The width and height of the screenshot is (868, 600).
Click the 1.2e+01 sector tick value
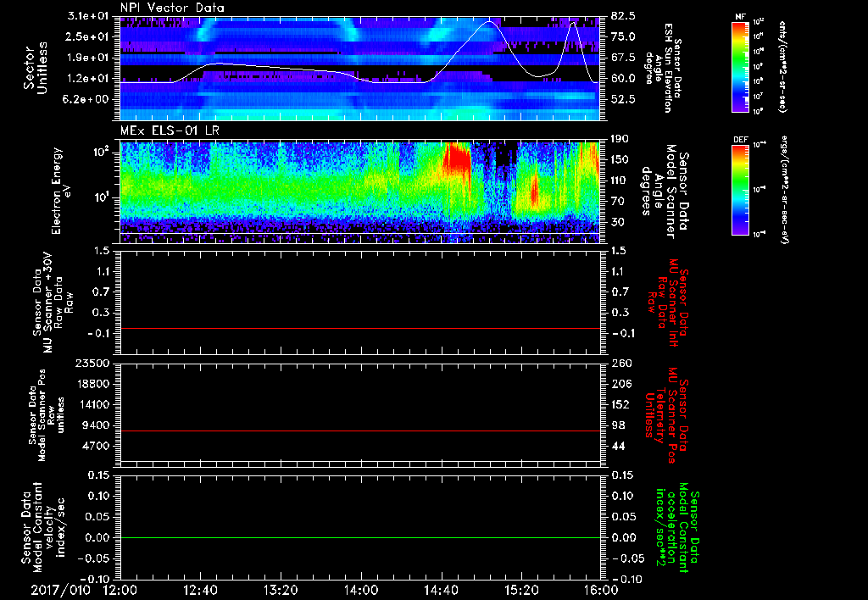[87, 79]
